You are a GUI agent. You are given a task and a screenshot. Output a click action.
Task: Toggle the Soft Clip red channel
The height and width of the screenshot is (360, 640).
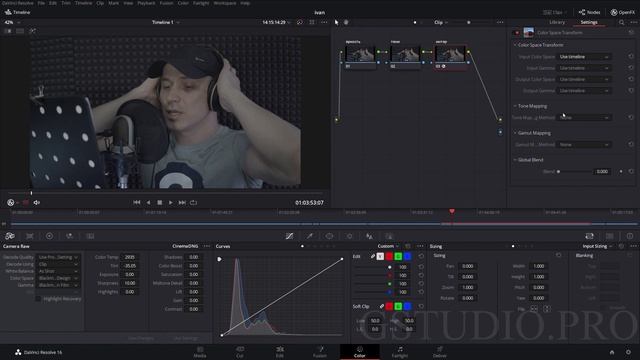pyautogui.click(x=389, y=306)
